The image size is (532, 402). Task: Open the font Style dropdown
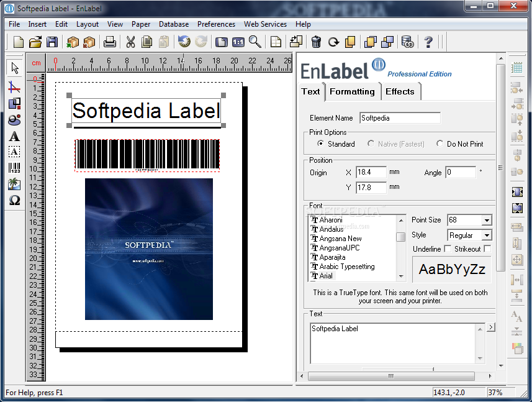(487, 235)
